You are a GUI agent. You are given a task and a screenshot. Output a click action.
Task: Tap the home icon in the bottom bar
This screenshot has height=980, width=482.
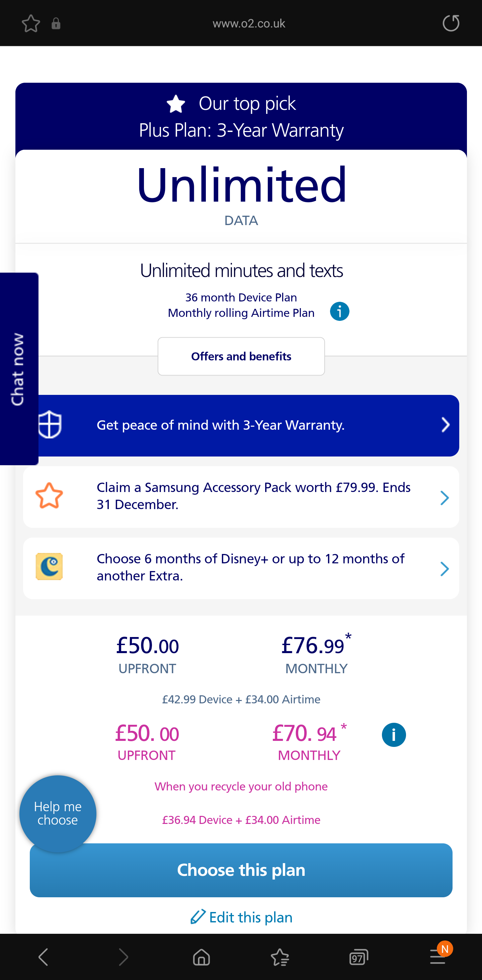pyautogui.click(x=202, y=958)
